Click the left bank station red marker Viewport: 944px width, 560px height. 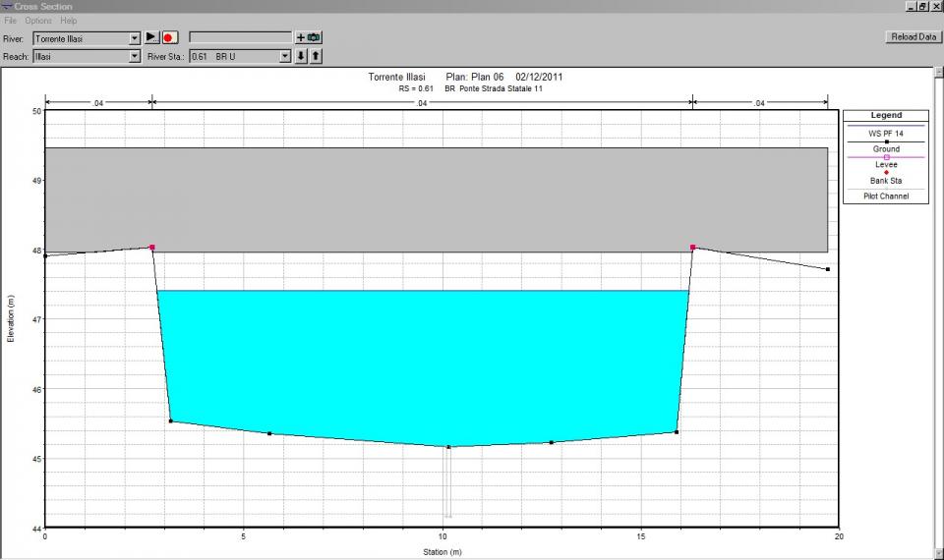(152, 248)
